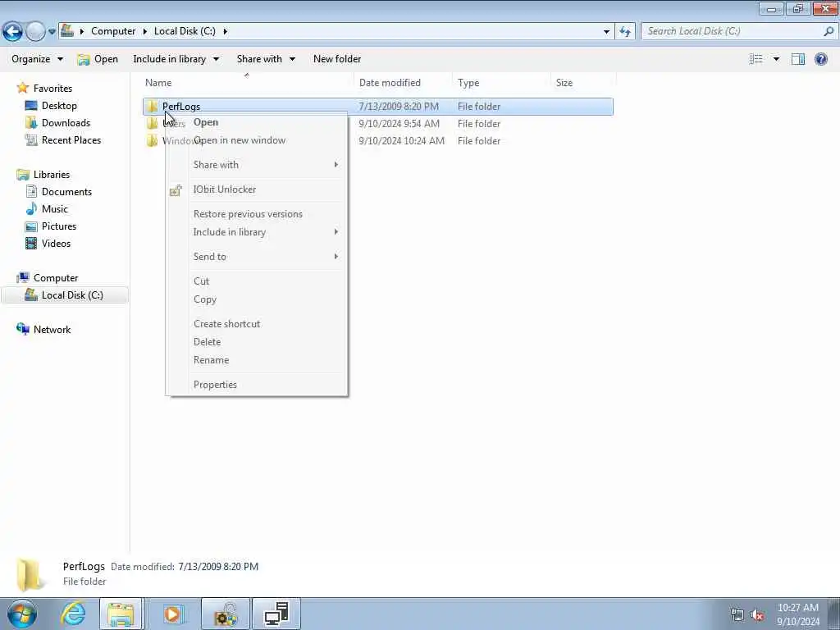This screenshot has height=630, width=840.
Task: Select Downloads under Favorites
Action: coord(66,123)
